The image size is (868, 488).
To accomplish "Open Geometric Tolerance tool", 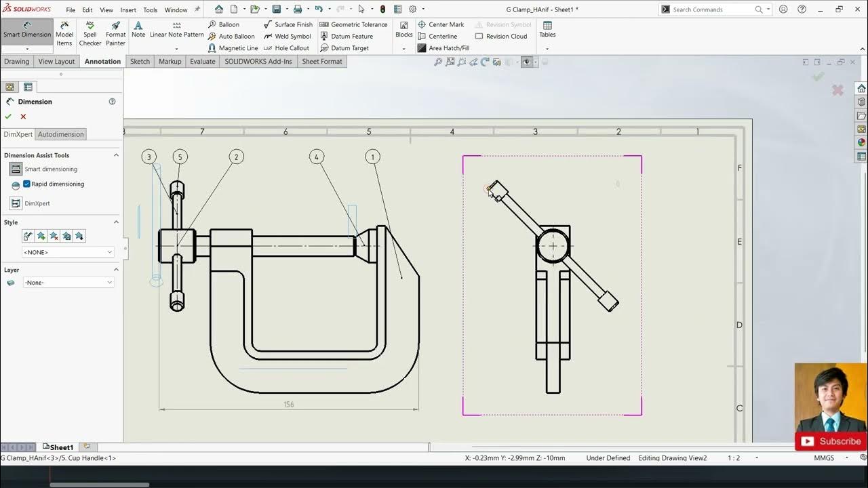I will tap(354, 24).
